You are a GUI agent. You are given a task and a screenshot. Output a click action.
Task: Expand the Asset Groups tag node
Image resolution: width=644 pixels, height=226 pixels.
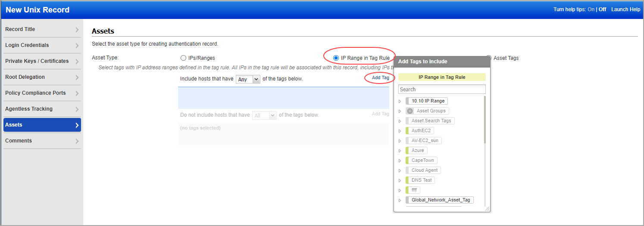(400, 111)
